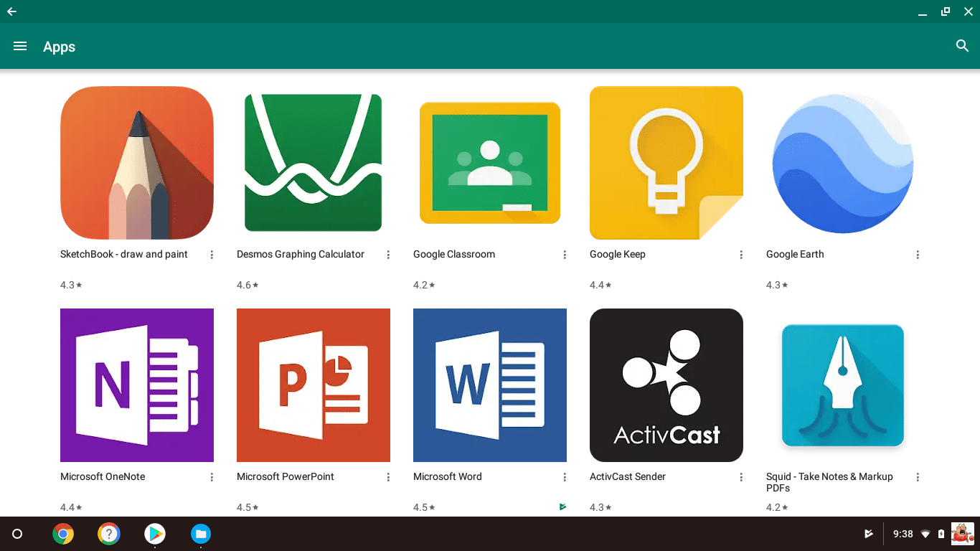Open more options for Google Classroom
The image size is (980, 551).
click(x=565, y=255)
